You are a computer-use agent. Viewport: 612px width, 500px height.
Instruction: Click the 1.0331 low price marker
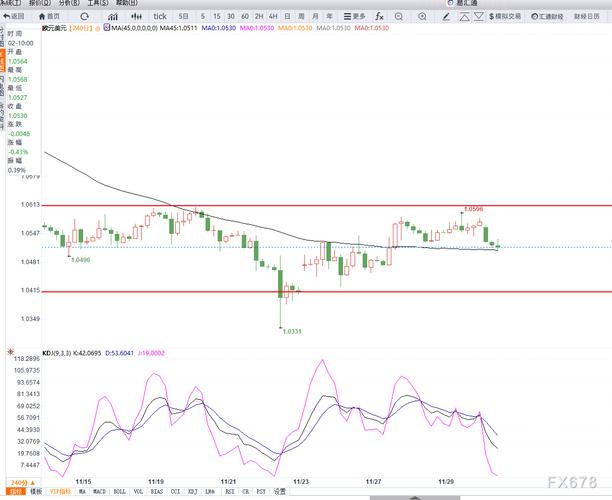tap(292, 331)
